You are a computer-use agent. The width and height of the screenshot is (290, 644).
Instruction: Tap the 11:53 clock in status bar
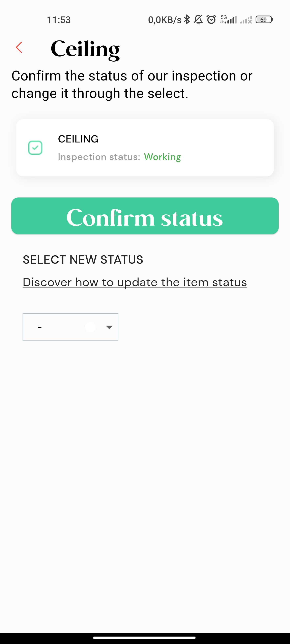(x=59, y=20)
